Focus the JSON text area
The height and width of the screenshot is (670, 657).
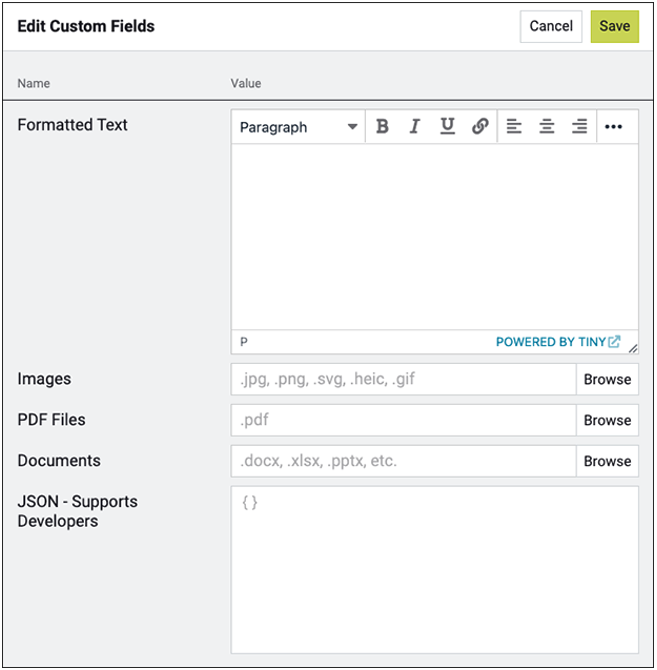pyautogui.click(x=434, y=570)
